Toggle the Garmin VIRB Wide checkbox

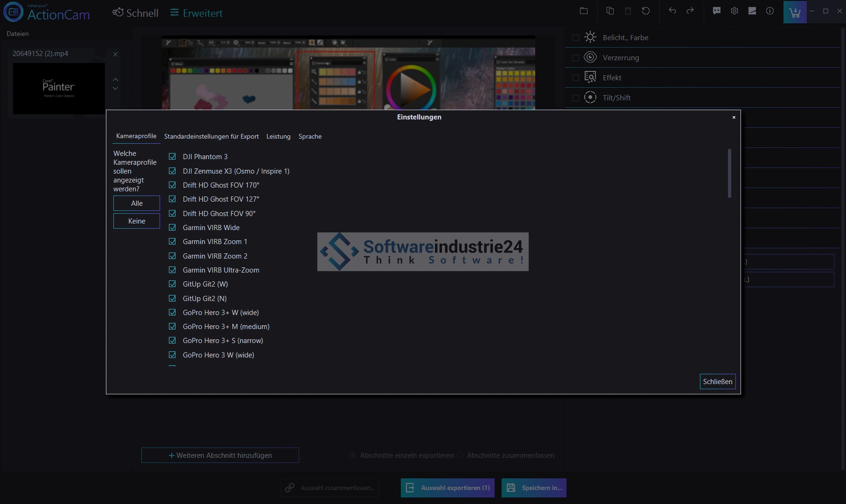click(172, 228)
